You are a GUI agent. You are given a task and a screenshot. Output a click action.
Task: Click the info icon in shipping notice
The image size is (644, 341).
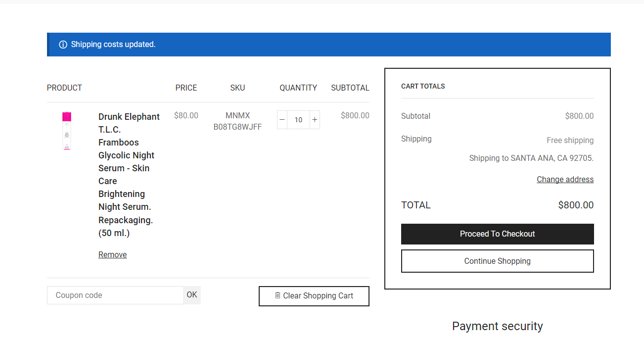(63, 45)
